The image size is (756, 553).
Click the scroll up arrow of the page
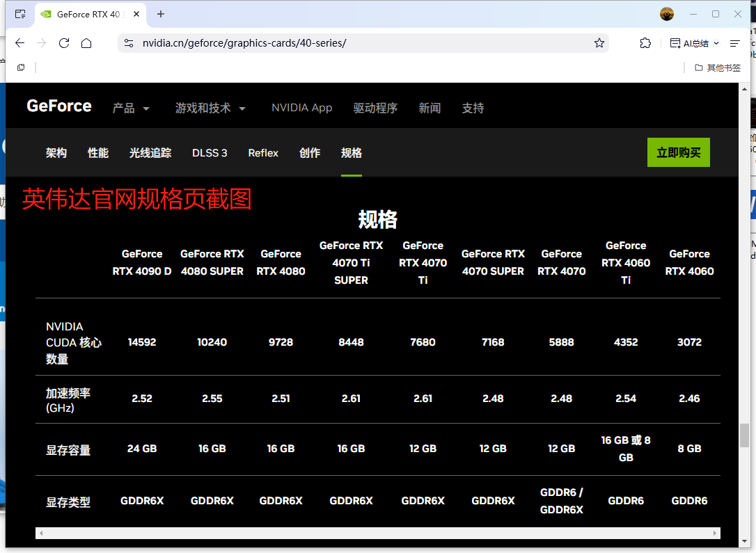click(745, 89)
